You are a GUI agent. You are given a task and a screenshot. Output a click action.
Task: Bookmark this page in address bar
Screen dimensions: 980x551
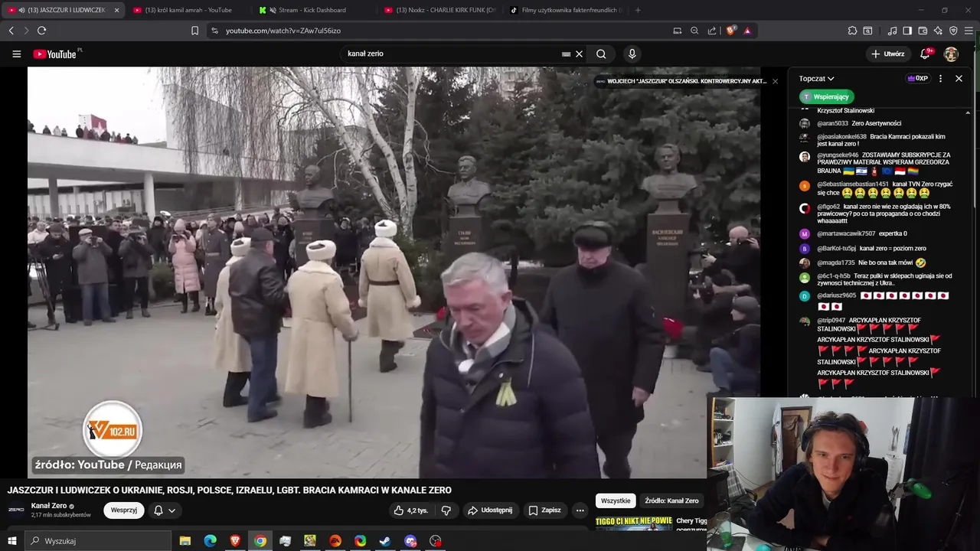(194, 31)
